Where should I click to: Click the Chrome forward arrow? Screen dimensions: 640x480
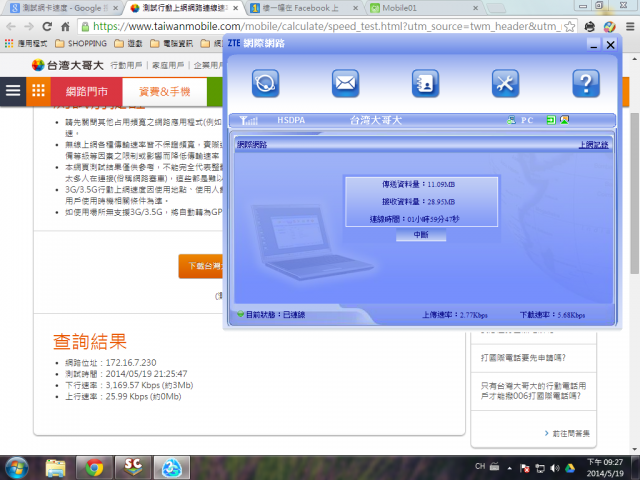tap(29, 27)
